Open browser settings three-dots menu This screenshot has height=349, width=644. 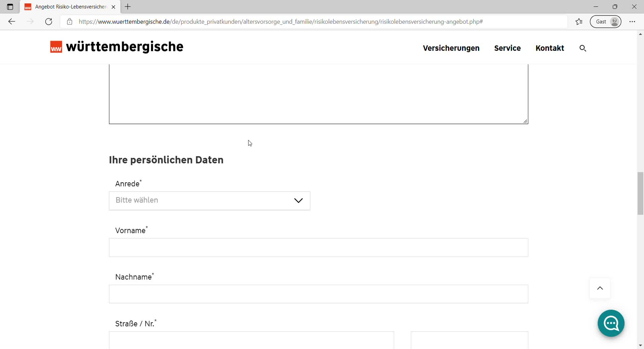(632, 22)
